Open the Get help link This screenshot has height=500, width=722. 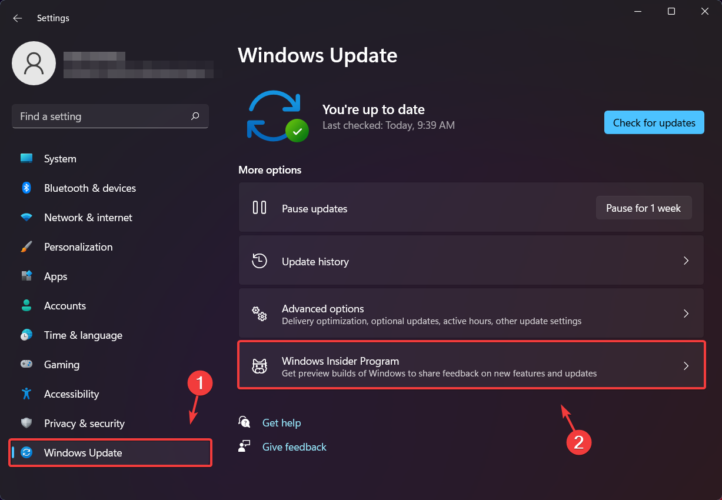pos(281,423)
